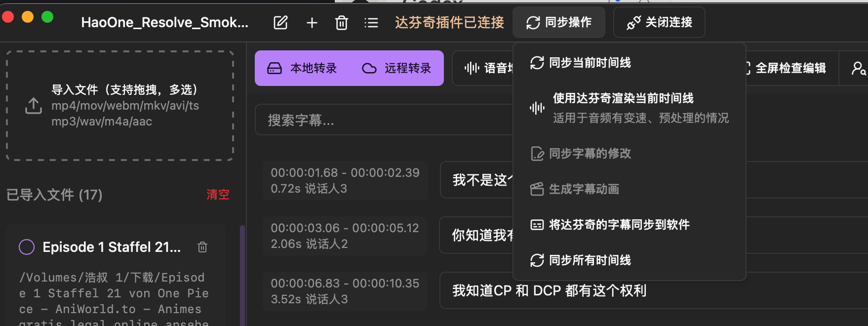
Task: Click the macOS yellow minimize window button
Action: coord(28,17)
